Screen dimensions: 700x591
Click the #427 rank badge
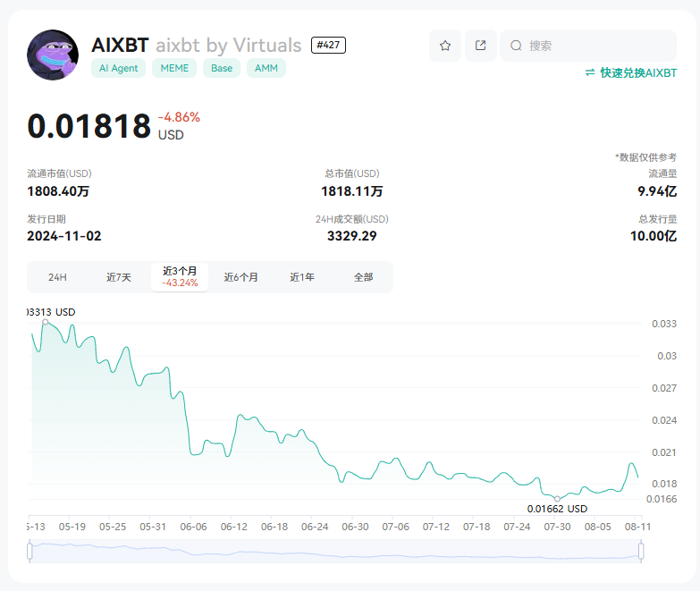pyautogui.click(x=328, y=45)
